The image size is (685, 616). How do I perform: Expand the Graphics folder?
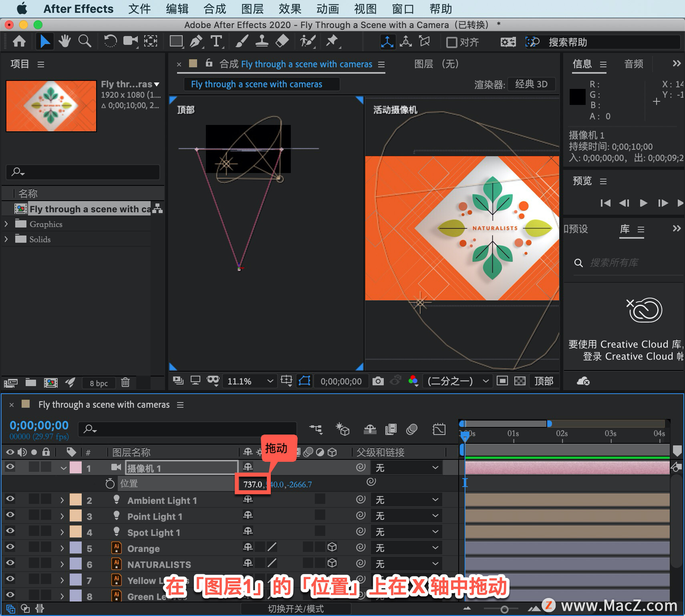point(6,224)
